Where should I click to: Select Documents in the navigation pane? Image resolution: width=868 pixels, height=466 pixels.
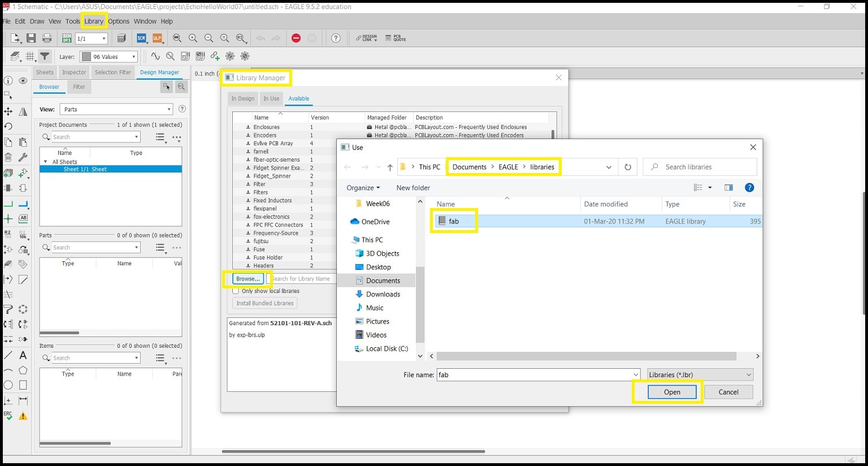(383, 281)
